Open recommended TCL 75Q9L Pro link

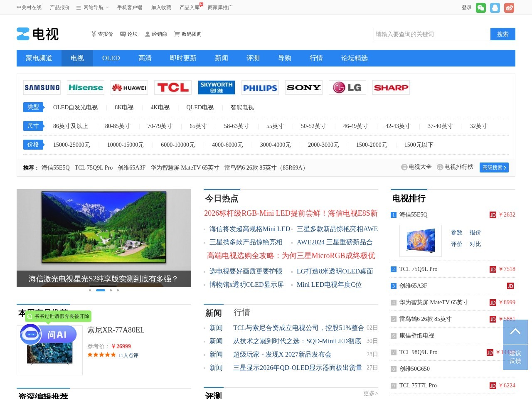pos(94,167)
